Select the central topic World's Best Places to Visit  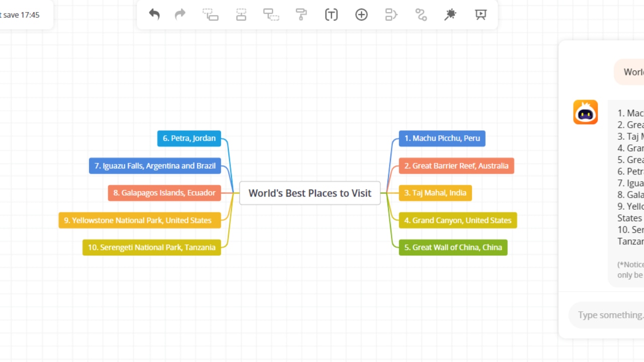(310, 193)
